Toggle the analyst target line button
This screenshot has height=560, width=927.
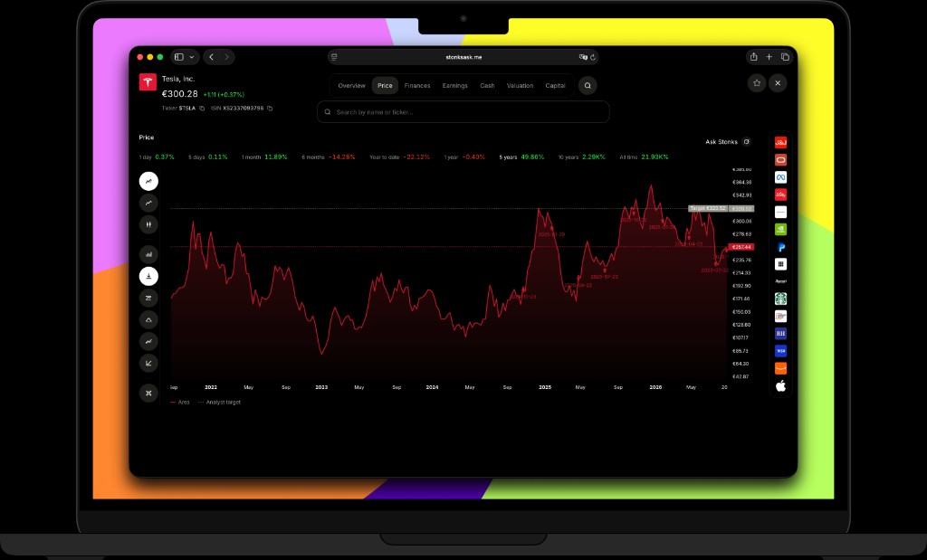[148, 277]
